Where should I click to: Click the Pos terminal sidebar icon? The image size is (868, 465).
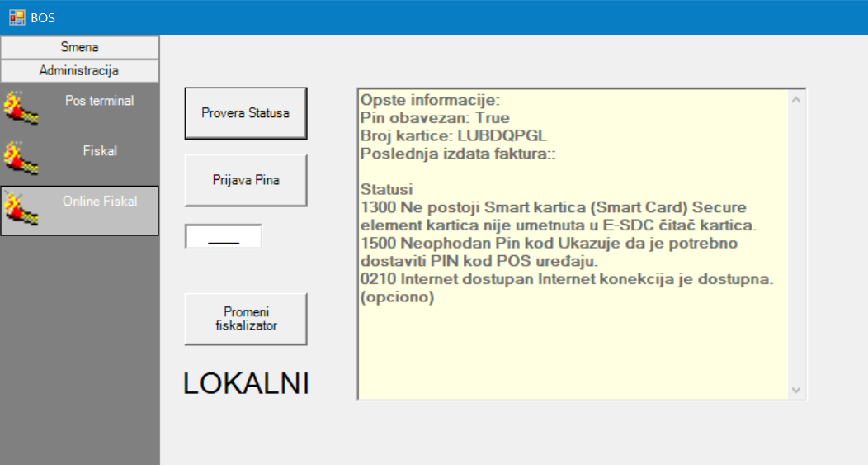20,107
